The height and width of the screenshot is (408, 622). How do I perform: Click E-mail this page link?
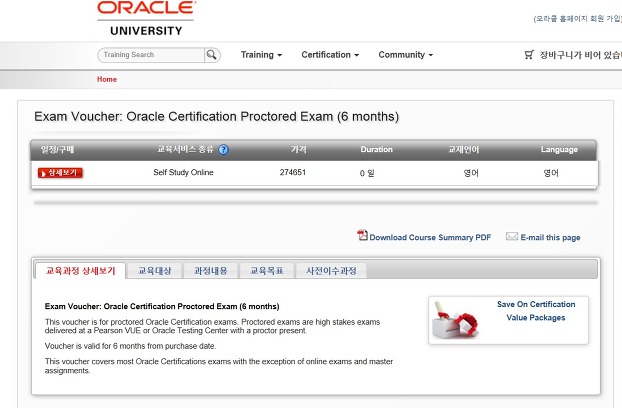(x=550, y=238)
